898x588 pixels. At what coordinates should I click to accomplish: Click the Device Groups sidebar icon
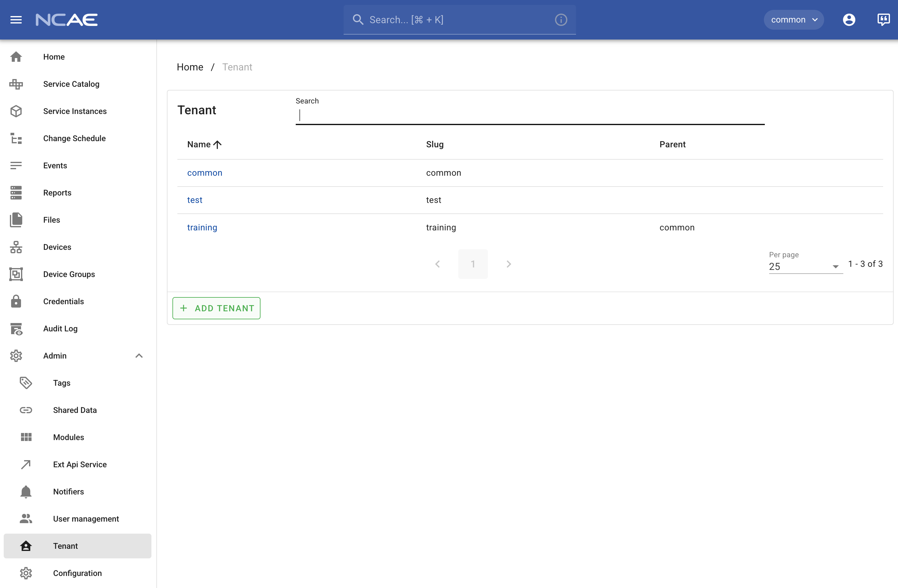16,274
